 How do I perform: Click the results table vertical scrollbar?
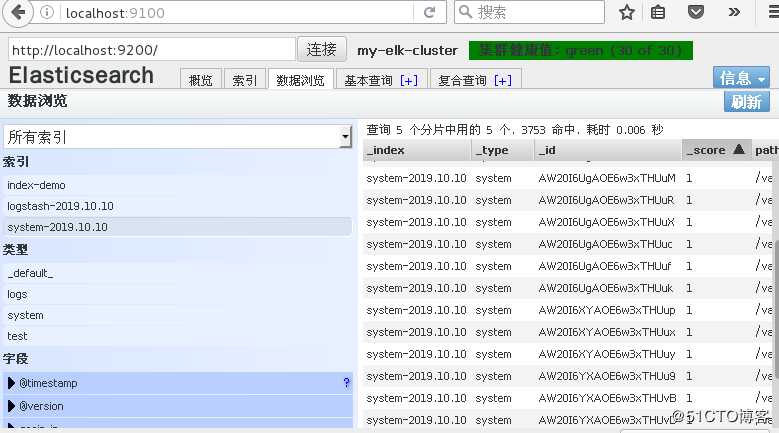click(776, 308)
